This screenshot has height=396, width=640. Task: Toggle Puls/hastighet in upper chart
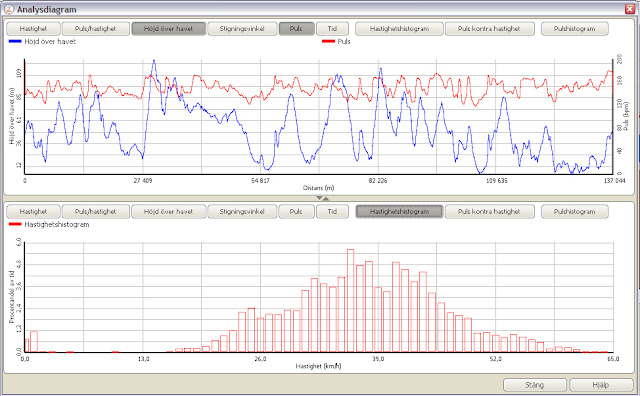coord(96,29)
